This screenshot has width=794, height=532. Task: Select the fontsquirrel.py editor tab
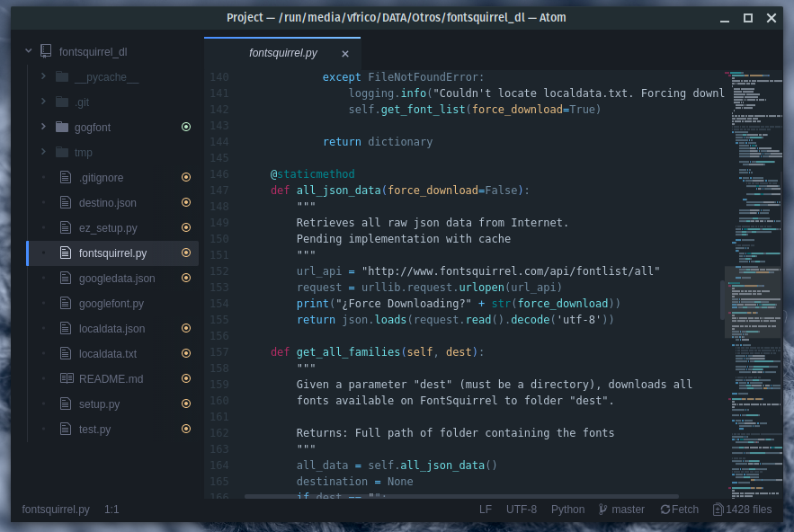click(x=282, y=53)
